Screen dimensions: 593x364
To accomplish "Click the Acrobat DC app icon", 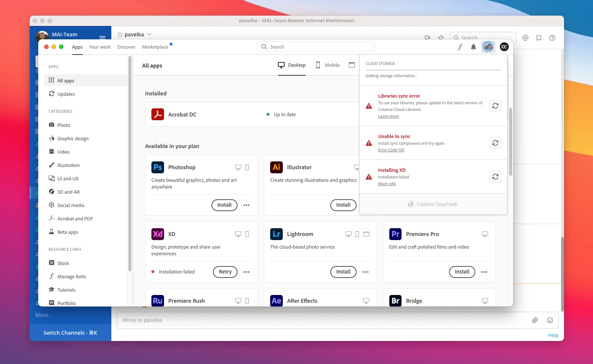I will (158, 114).
